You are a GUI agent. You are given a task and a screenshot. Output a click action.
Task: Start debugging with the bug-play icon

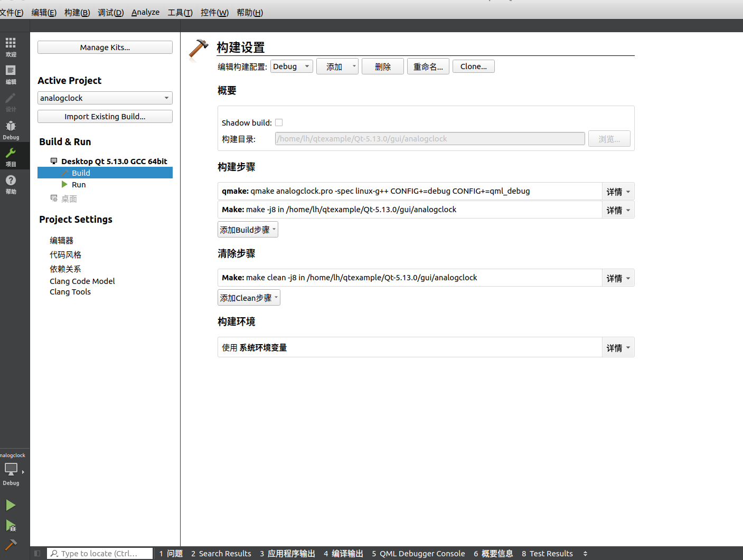pyautogui.click(x=11, y=527)
